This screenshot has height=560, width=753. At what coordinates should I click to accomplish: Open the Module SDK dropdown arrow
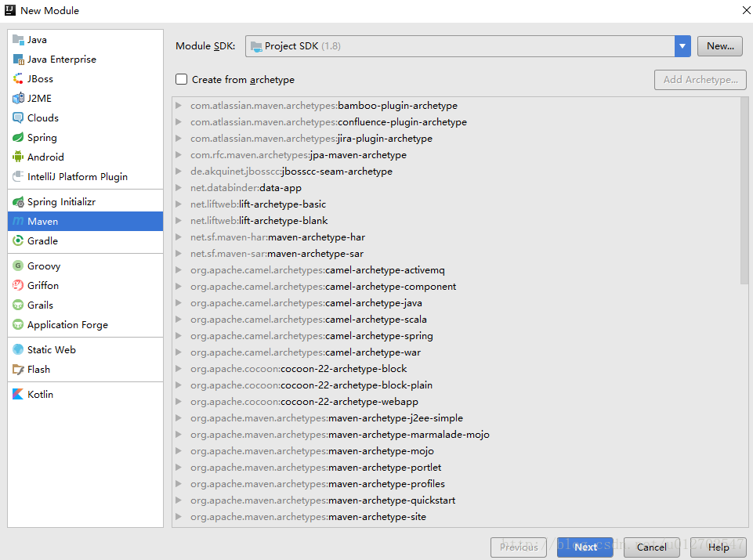click(x=682, y=46)
